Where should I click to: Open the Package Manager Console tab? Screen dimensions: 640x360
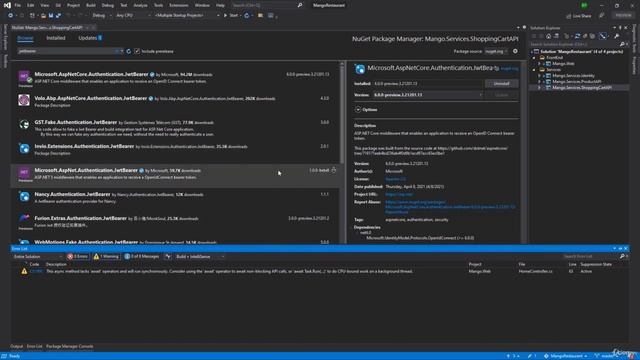click(69, 346)
